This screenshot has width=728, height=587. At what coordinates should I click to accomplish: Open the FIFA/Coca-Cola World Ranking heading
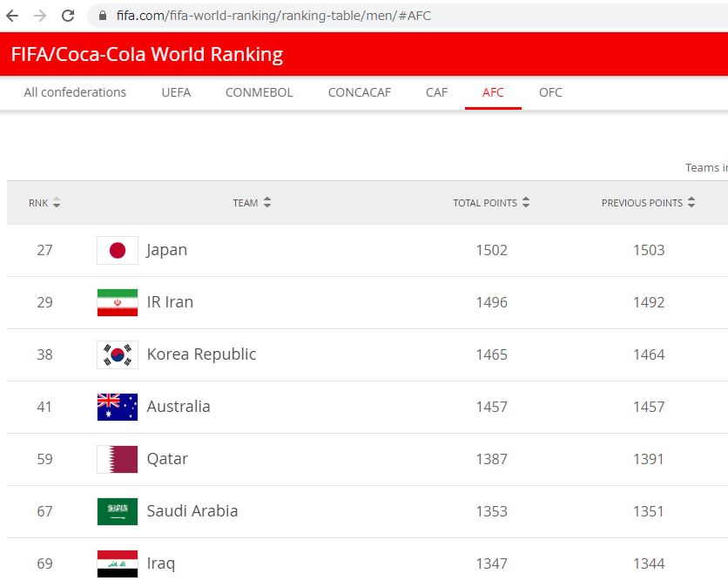pyautogui.click(x=147, y=54)
